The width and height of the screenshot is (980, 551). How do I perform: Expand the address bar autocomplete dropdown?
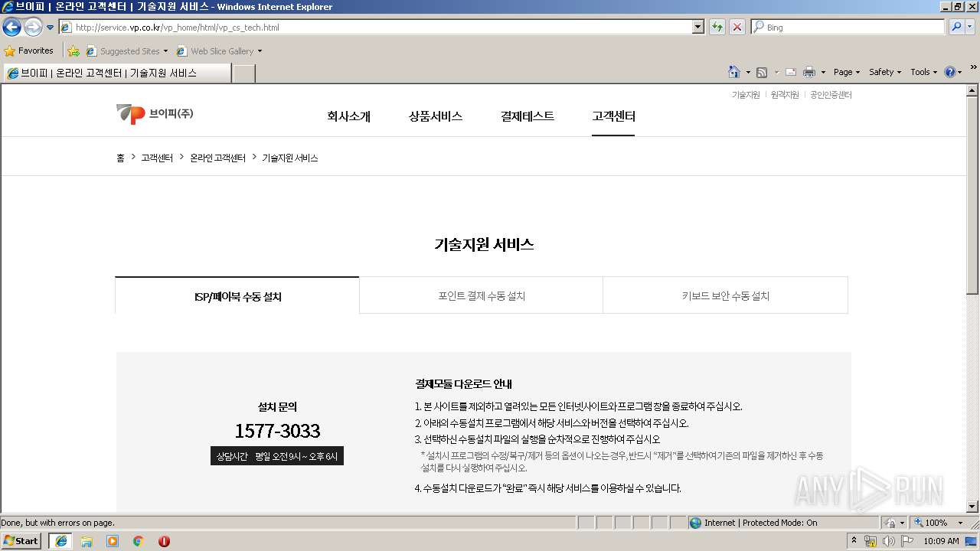pos(697,28)
